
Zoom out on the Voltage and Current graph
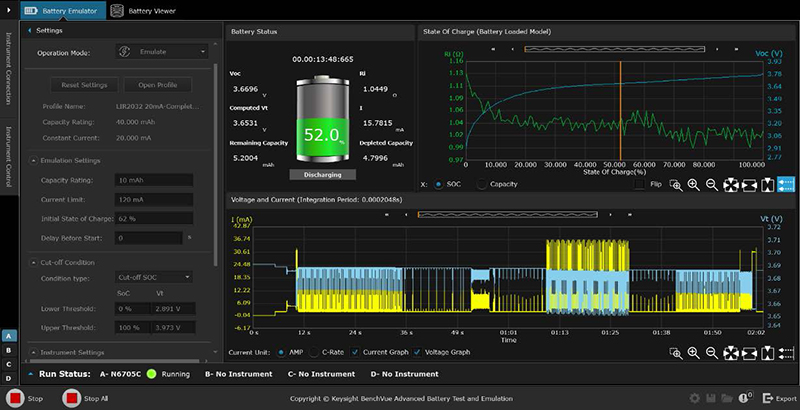point(711,353)
